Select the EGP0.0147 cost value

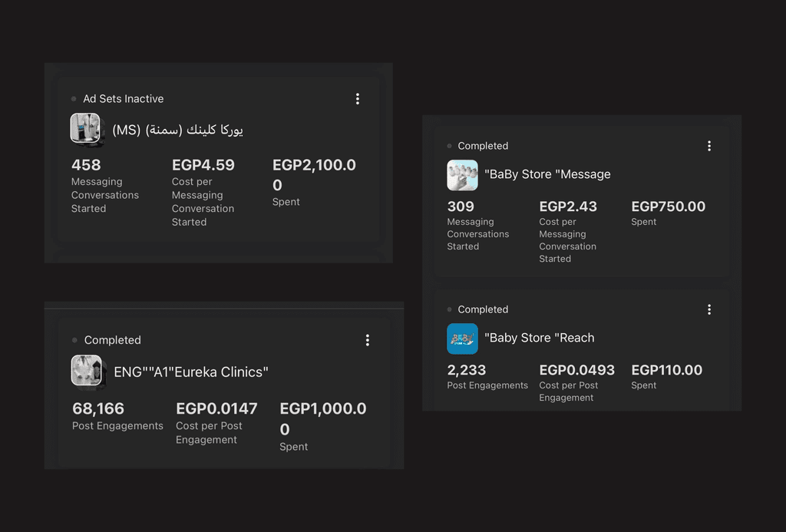[216, 408]
